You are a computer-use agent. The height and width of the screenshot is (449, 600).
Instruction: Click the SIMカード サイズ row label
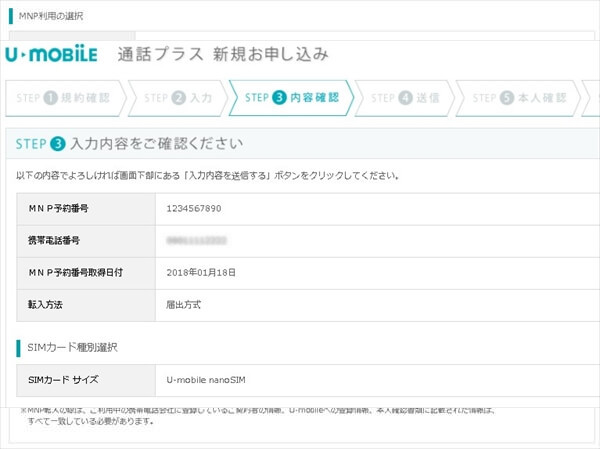[63, 380]
